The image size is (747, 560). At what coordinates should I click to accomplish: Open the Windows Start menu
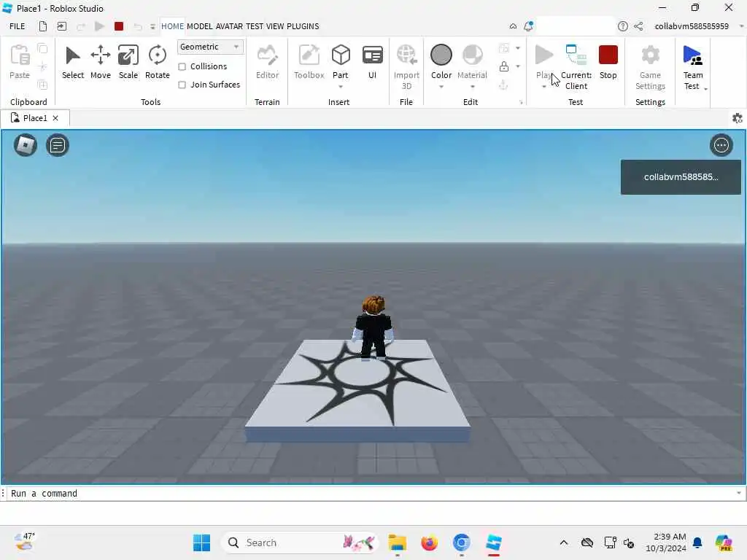coord(201,542)
